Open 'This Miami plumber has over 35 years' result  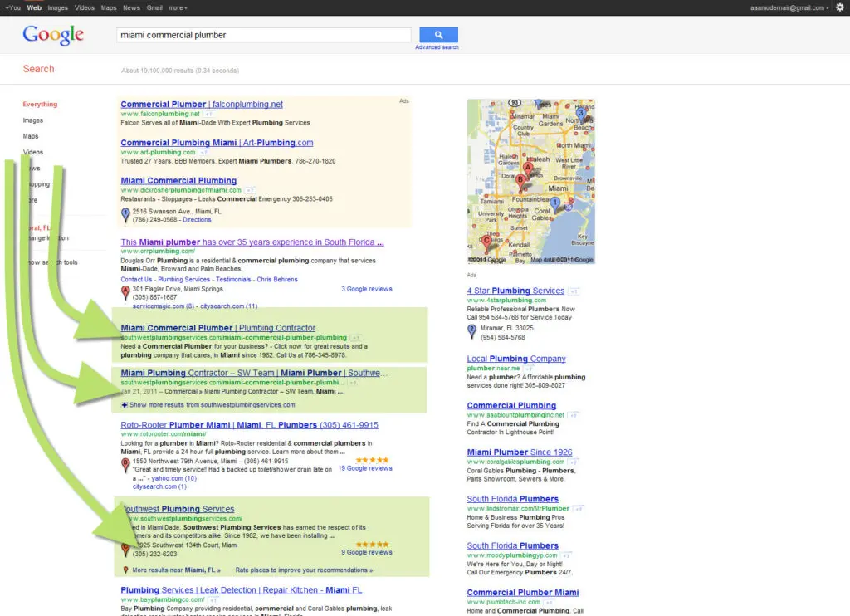[252, 242]
